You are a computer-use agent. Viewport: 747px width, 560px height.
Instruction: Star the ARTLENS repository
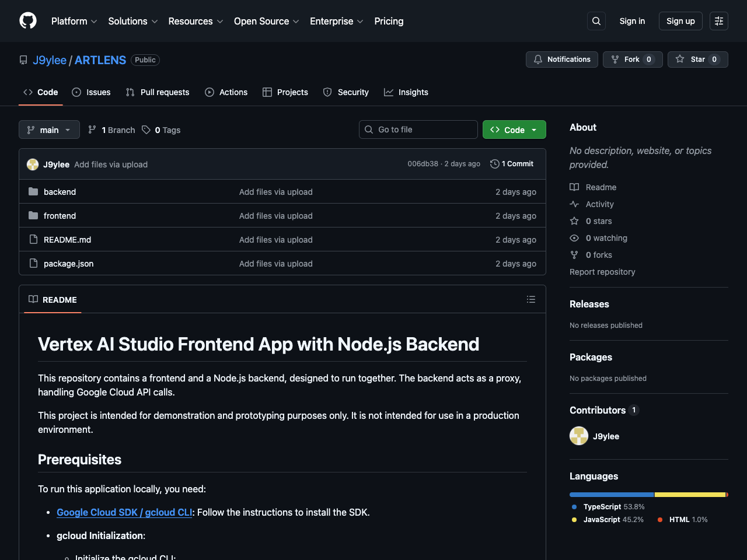(x=698, y=60)
